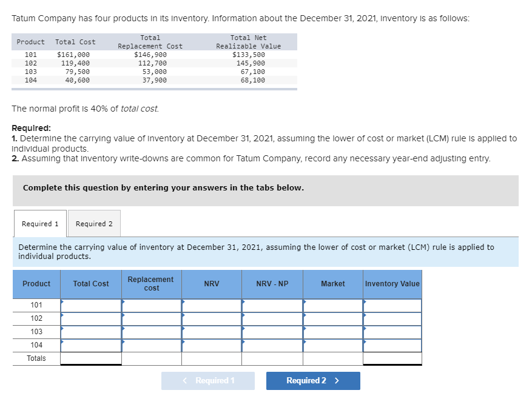Screen dimensions: 532x410
Task: Click the greyed Required 1 back button
Action: [x=208, y=380]
